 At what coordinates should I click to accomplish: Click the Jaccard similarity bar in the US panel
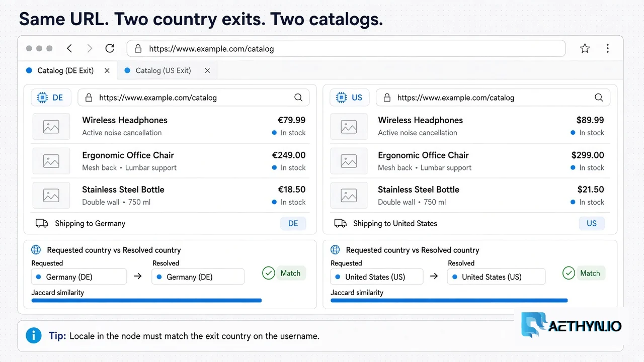point(449,301)
